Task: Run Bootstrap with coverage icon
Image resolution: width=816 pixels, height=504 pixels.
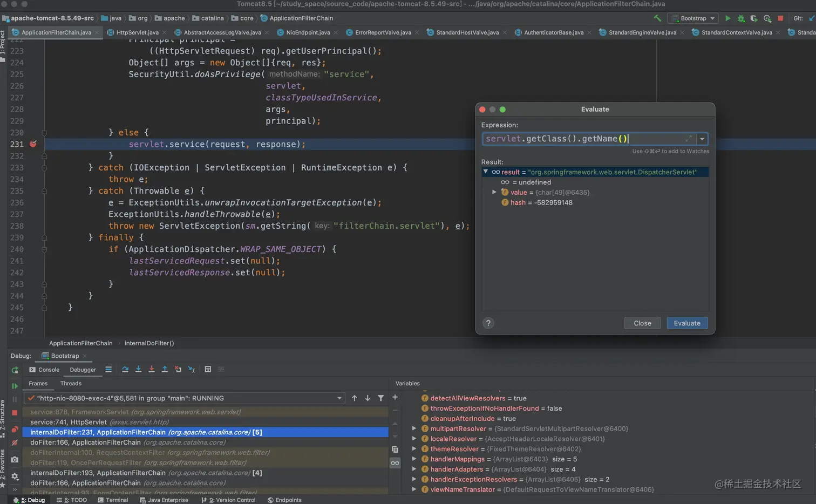Action: 754,18
